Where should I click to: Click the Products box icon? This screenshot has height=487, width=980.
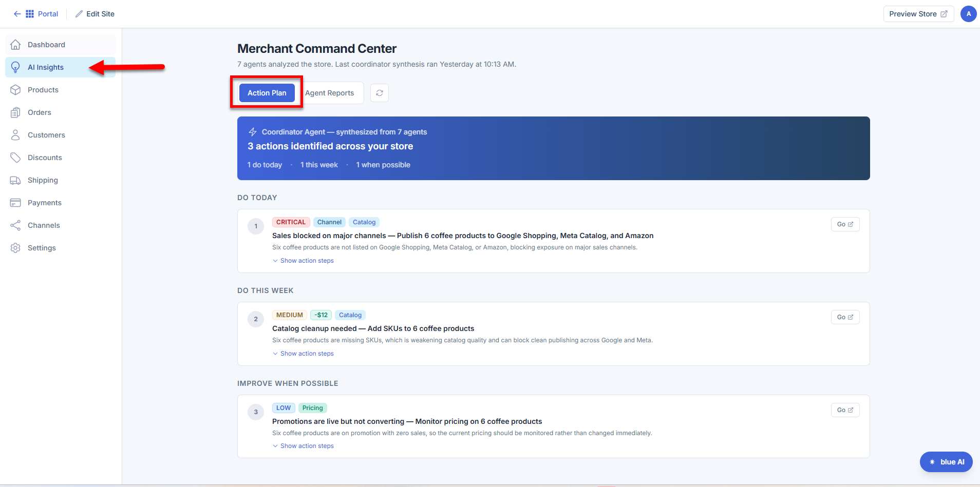[15, 90]
